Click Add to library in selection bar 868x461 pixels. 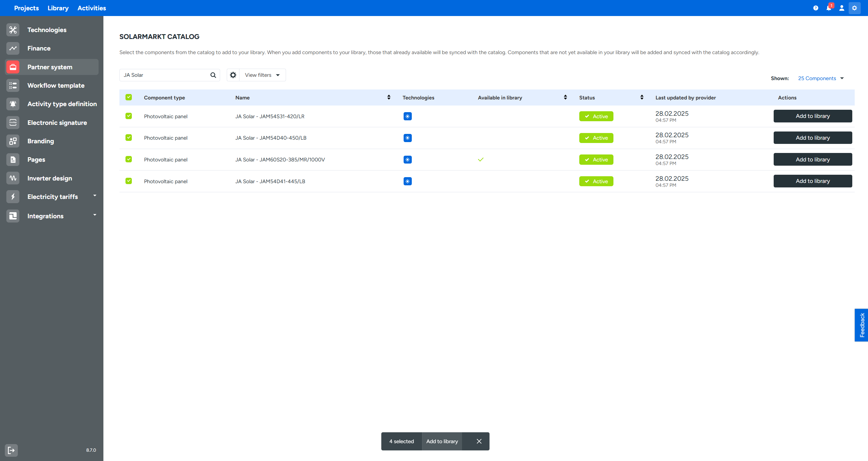pos(442,441)
